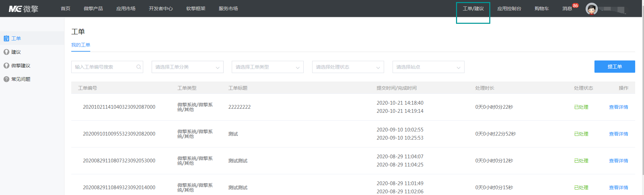Switch to the 我的工单 tab
The image size is (644, 195).
[x=81, y=45]
